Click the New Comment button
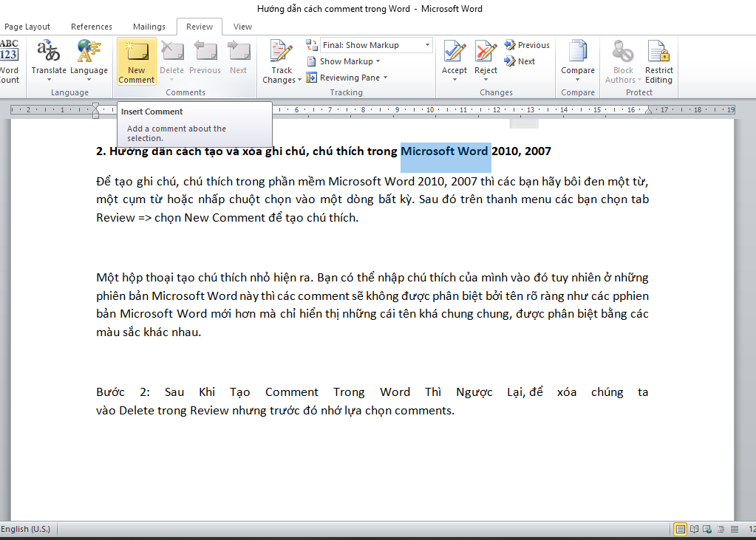The image size is (756, 540). (x=136, y=61)
